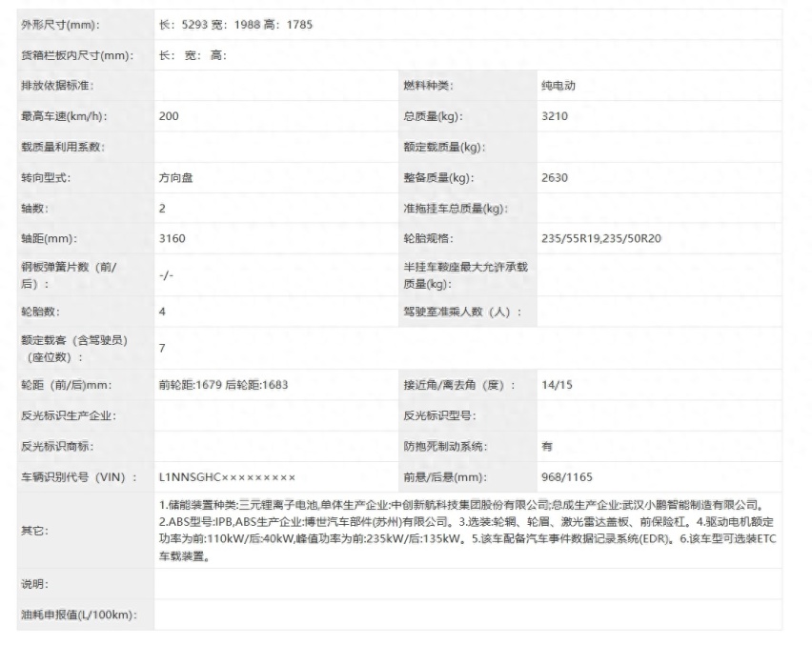812x645 pixels.
Task: Click the 额定载客 (含驾驶员) label
Action: tap(74, 349)
